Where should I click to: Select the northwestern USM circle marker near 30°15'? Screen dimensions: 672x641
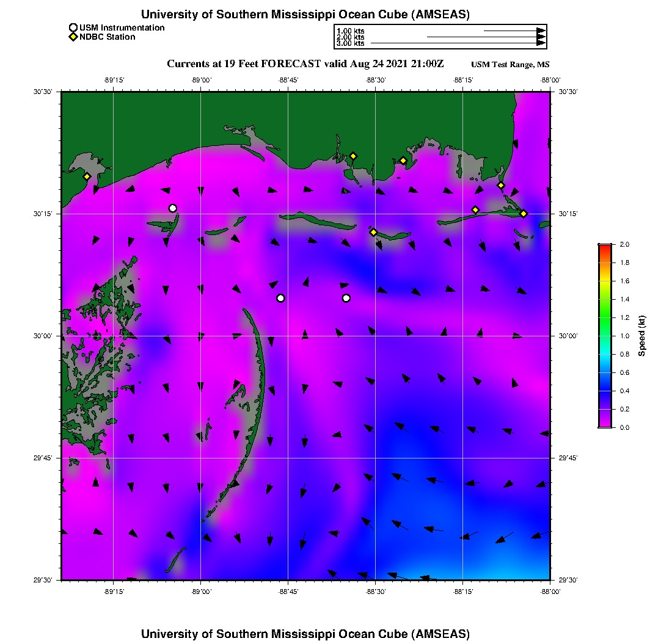coord(173,208)
